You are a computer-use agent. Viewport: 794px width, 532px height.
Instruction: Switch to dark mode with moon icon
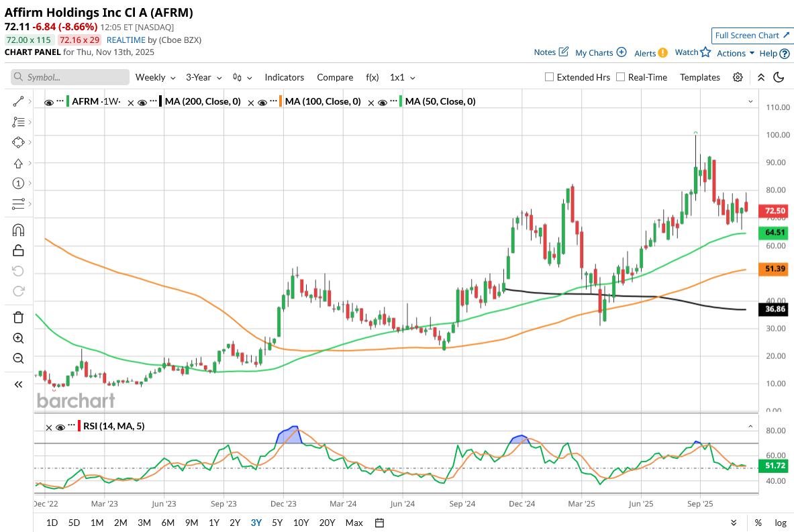(779, 77)
